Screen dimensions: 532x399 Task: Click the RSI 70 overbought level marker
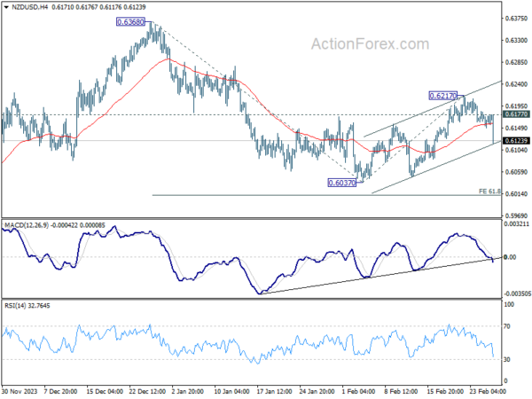tap(507, 326)
